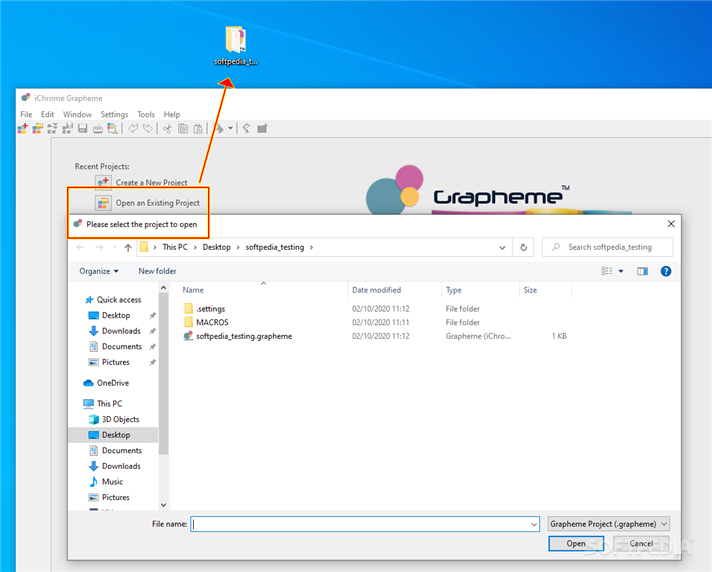This screenshot has width=712, height=572.
Task: Open the Window menu
Action: point(77,114)
